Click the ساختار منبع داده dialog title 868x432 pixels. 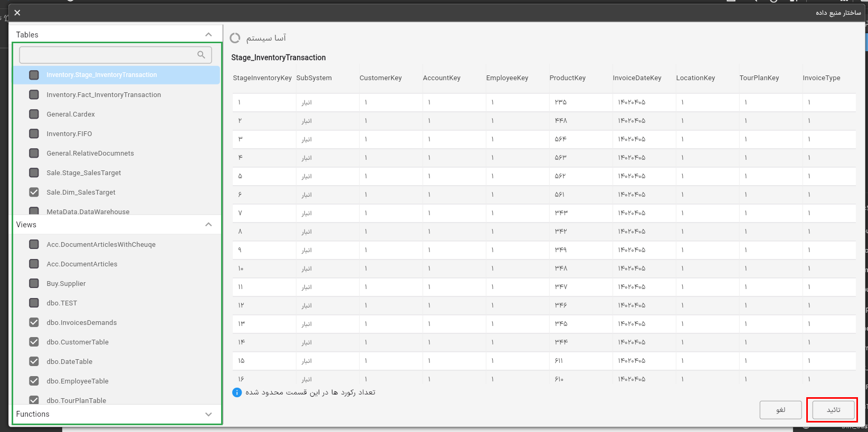[838, 13]
